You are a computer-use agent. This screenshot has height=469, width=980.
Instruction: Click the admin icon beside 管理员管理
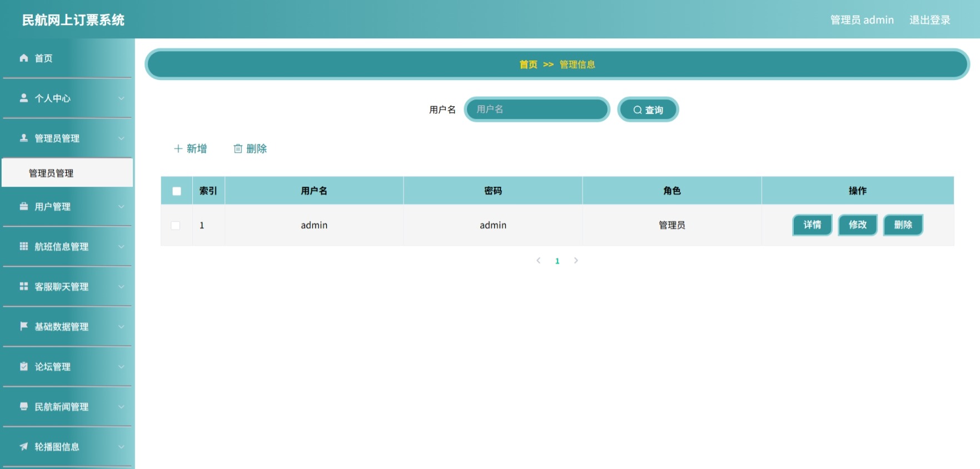click(x=24, y=138)
